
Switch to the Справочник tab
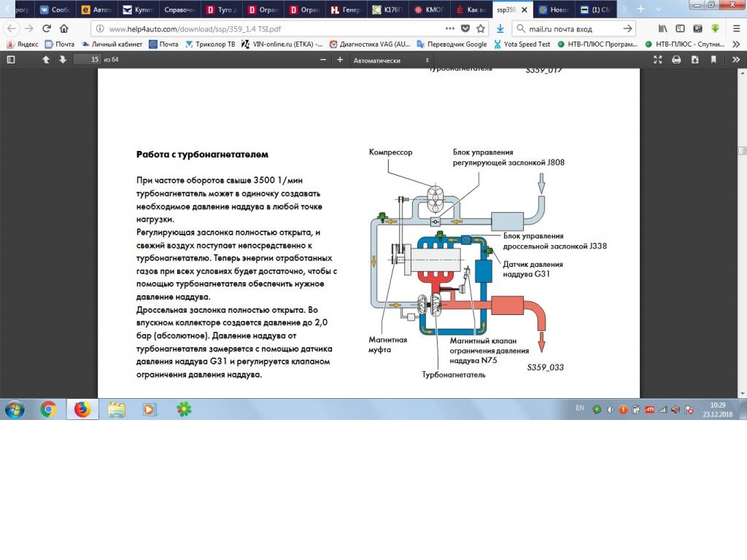(x=179, y=10)
